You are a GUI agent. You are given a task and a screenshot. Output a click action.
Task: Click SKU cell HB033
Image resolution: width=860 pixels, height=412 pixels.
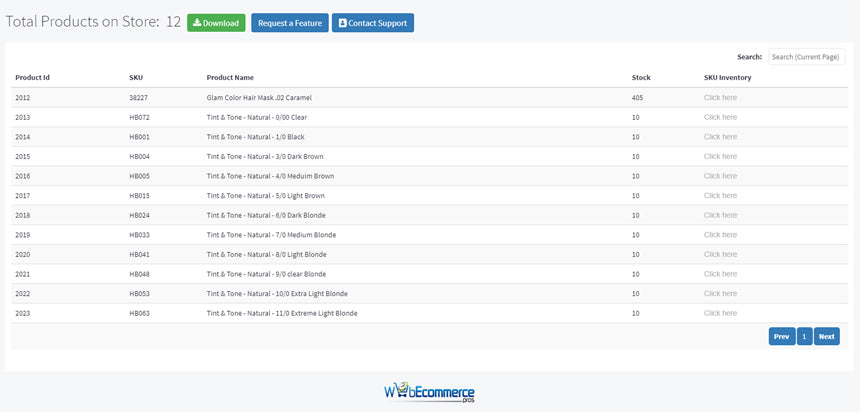click(x=139, y=235)
